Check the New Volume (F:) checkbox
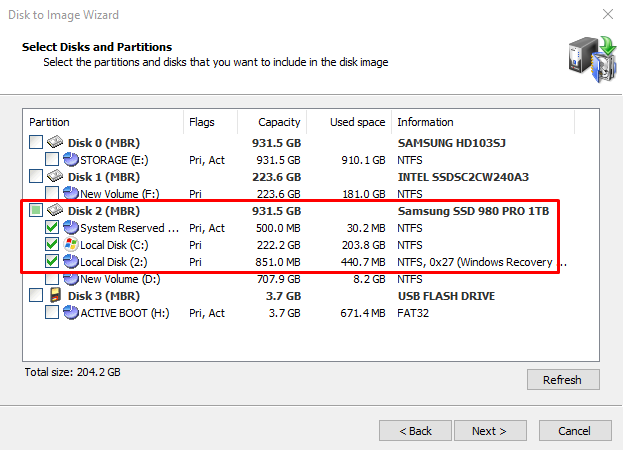Screen dimensions: 623x450 (x=52, y=193)
